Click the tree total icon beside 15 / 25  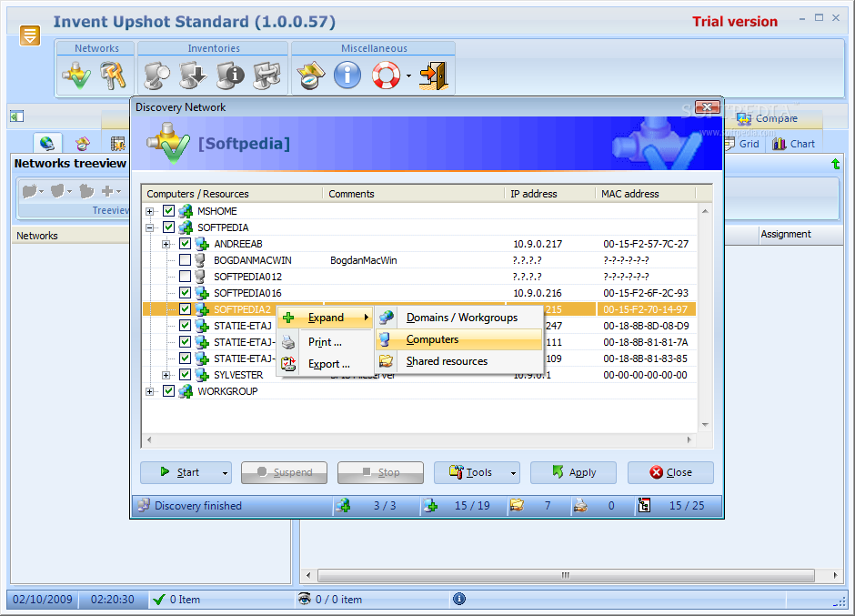(x=644, y=505)
